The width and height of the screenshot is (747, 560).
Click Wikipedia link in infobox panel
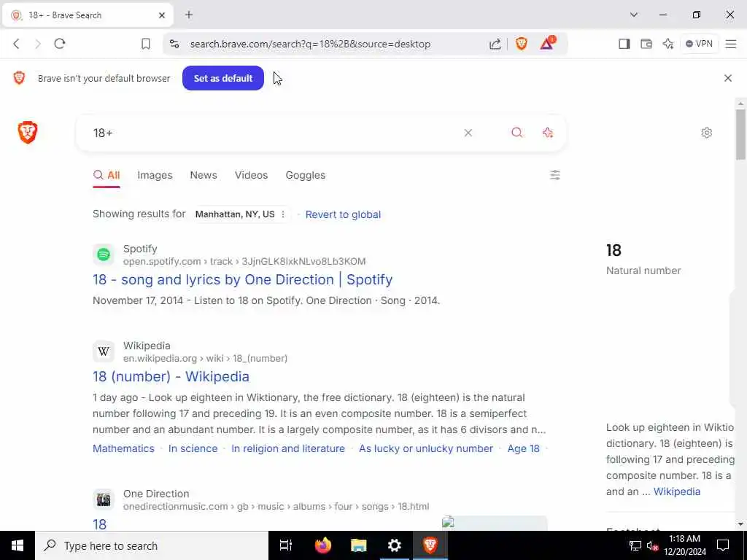tap(677, 491)
